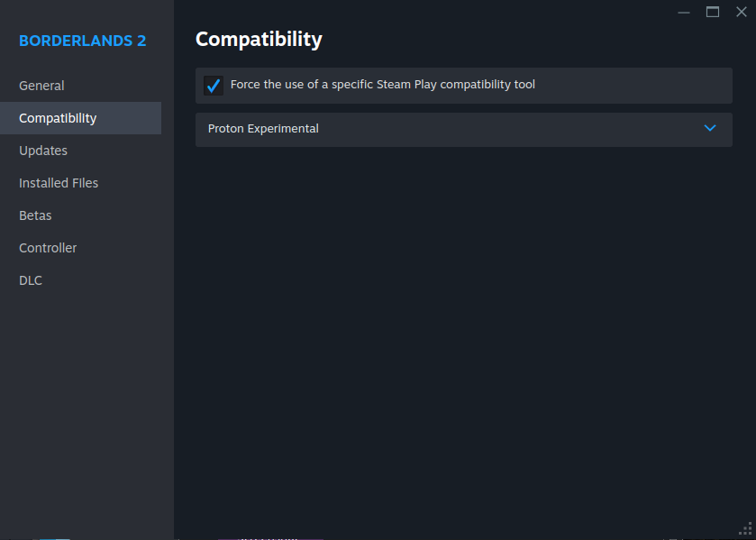Open the Proton Experimental compatibility tool dropdown
756x540 pixels.
click(x=463, y=130)
